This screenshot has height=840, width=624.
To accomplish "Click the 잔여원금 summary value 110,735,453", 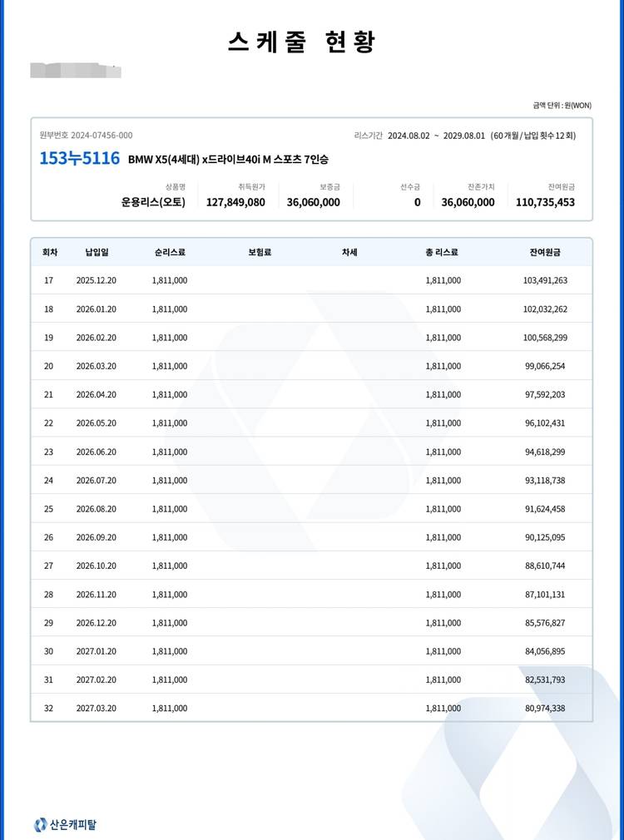I will (x=545, y=202).
